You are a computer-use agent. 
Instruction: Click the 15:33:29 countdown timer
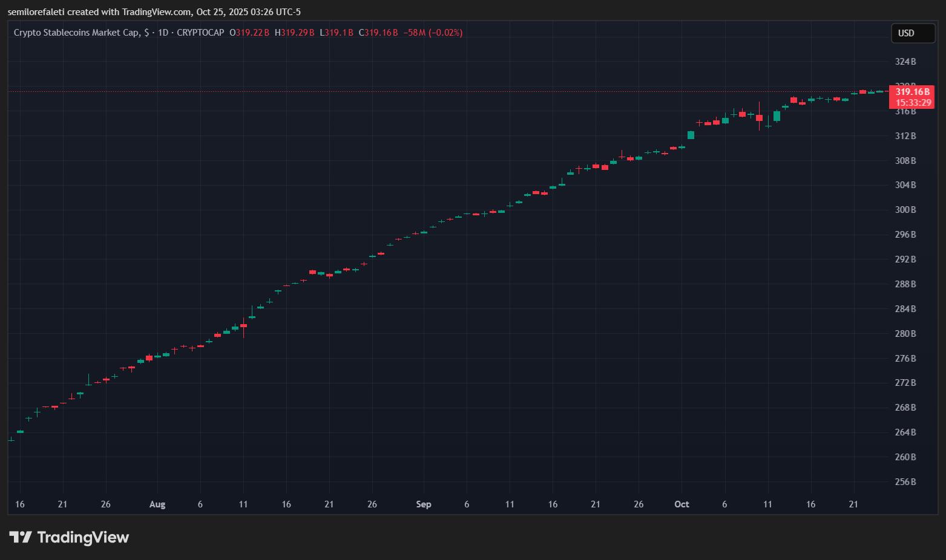(x=913, y=103)
